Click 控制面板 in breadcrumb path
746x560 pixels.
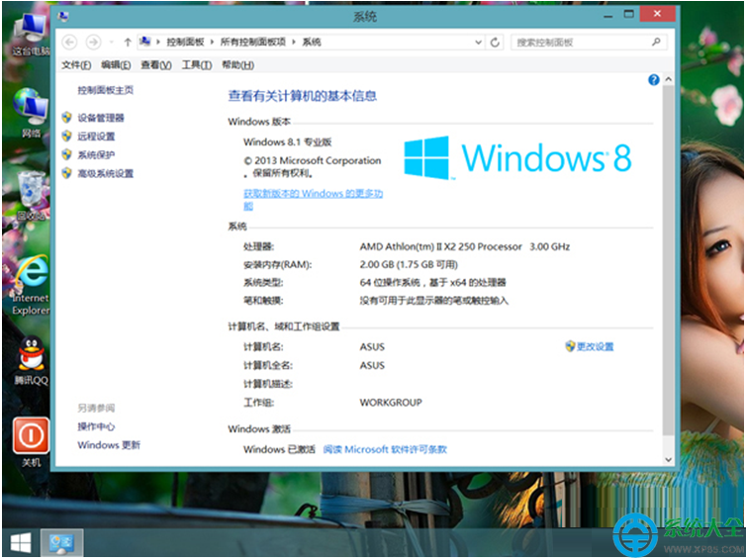pyautogui.click(x=185, y=42)
